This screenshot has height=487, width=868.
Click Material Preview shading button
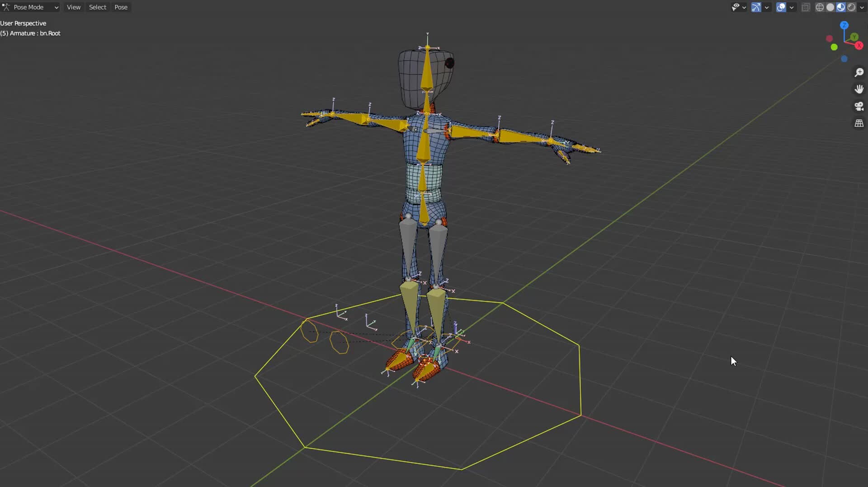[841, 7]
